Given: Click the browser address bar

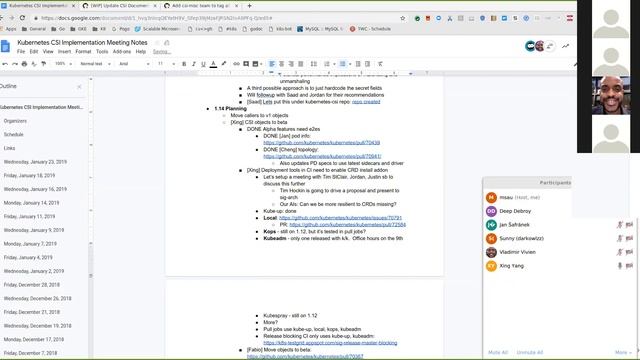Looking at the screenshot, I should pyautogui.click(x=216, y=18).
